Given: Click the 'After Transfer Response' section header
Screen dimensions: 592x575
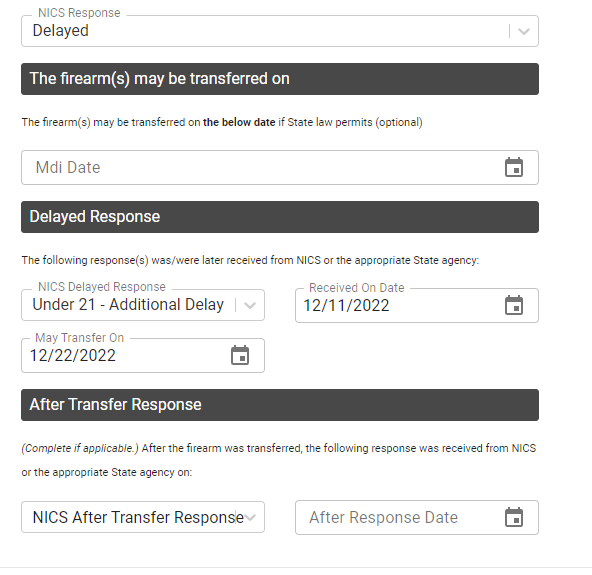Looking at the screenshot, I should coord(280,405).
